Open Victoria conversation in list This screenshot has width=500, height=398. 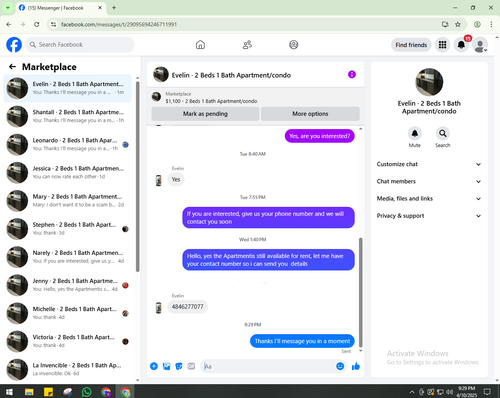tap(67, 341)
